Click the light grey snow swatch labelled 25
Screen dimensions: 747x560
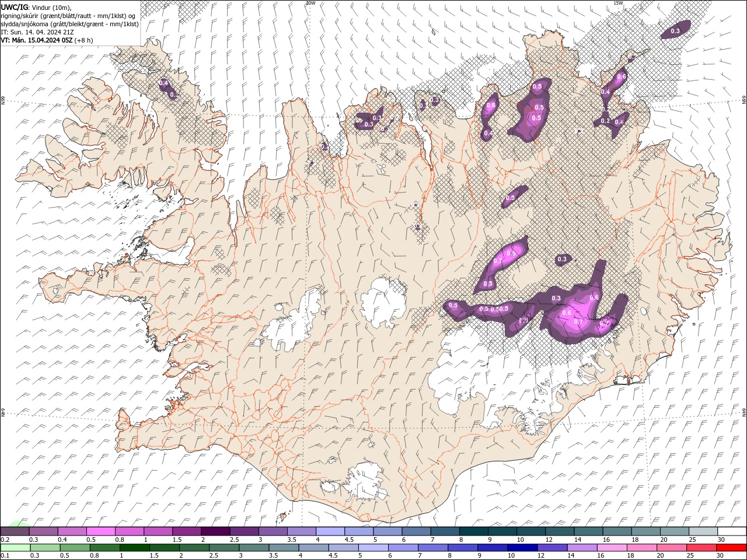pos(703,531)
